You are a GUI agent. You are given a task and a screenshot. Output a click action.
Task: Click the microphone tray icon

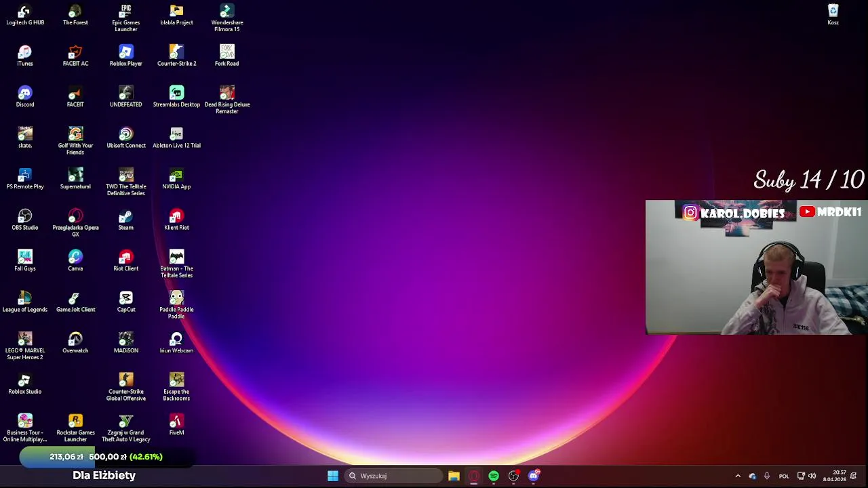point(767,476)
